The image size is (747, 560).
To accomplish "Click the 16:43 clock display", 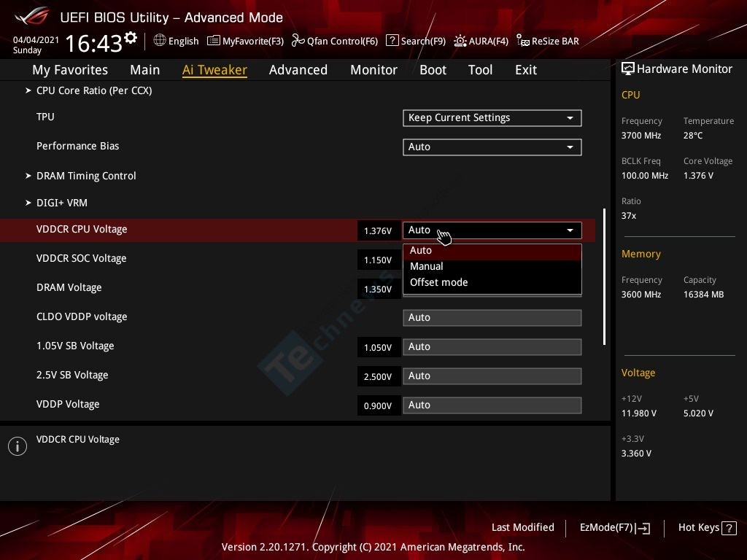I will (94, 43).
